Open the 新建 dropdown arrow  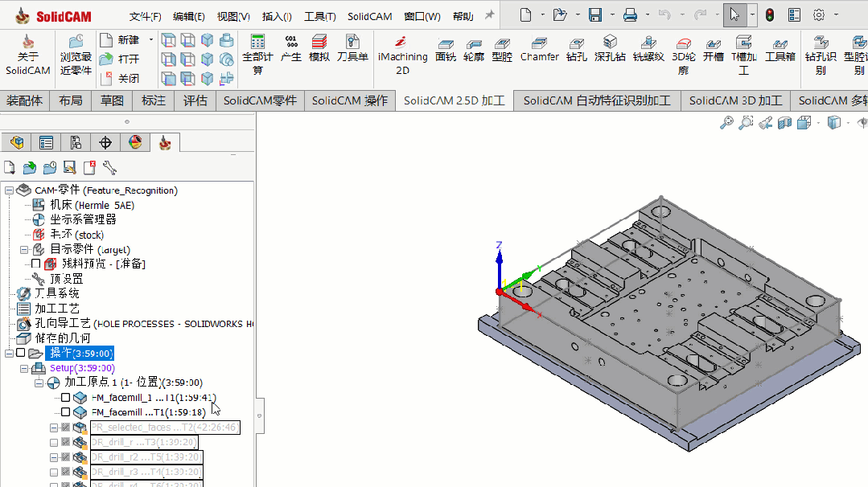(151, 40)
